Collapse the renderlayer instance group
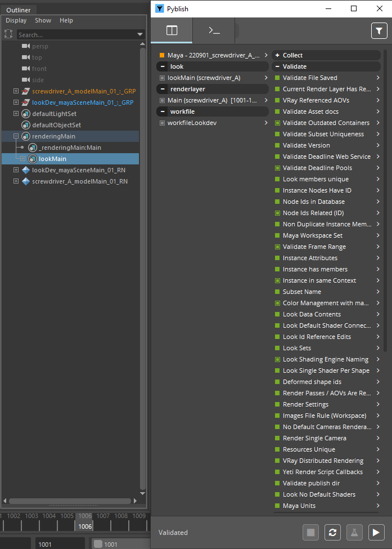The height and width of the screenshot is (549, 392). click(x=163, y=90)
